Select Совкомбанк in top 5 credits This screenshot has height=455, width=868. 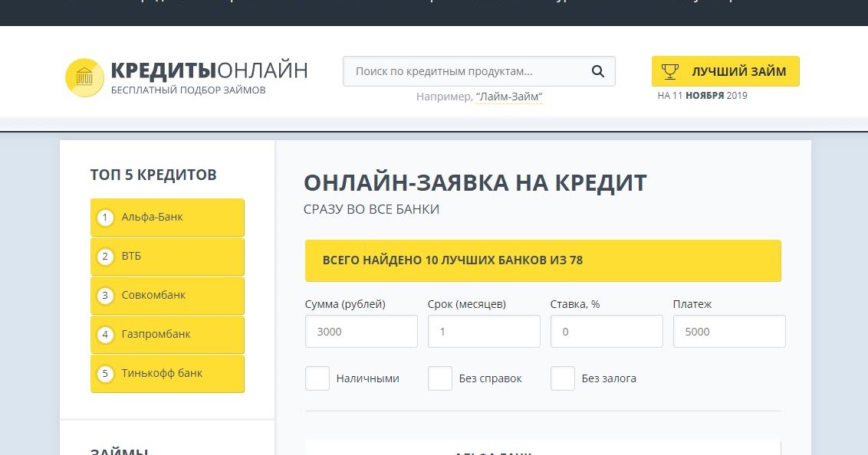coord(167,295)
